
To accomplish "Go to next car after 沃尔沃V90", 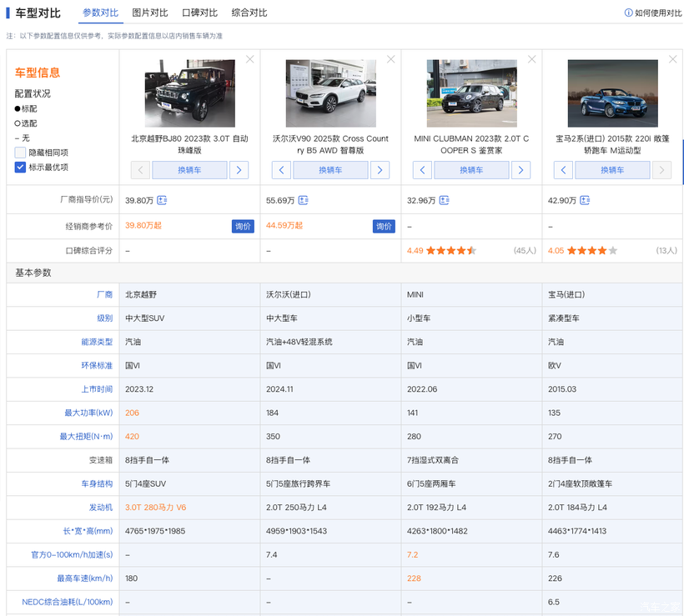I will [x=380, y=170].
